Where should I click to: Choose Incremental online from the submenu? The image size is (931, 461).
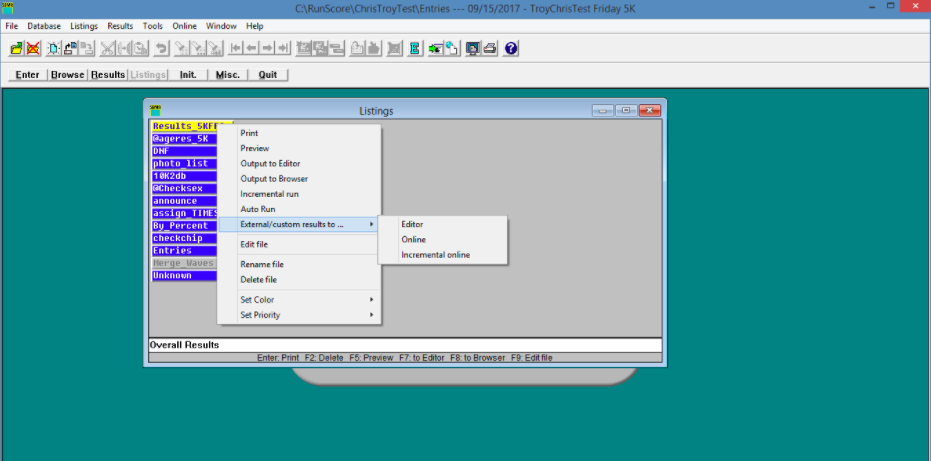click(435, 255)
